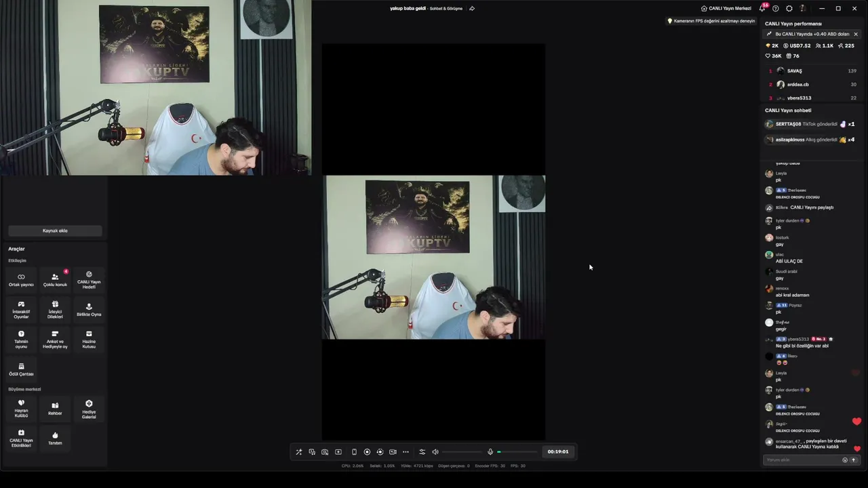Open the three-dot more options menu
Viewport: 868px width, 488px height.
406,452
